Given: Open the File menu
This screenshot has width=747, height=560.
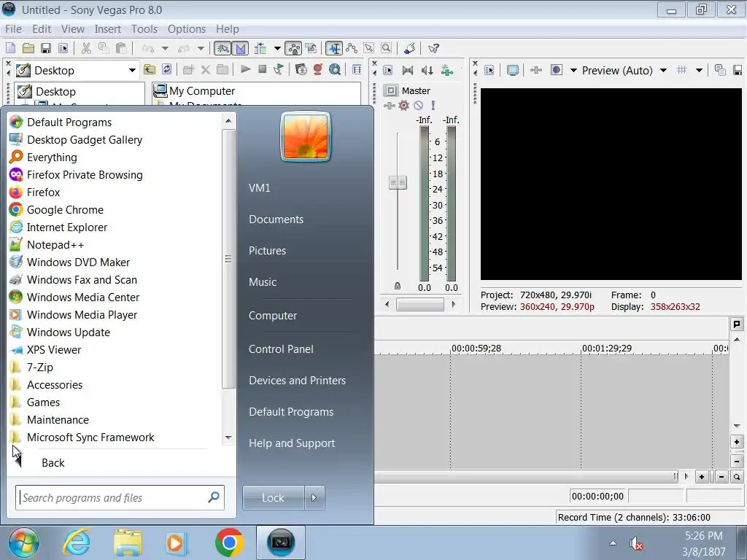Looking at the screenshot, I should pyautogui.click(x=13, y=29).
